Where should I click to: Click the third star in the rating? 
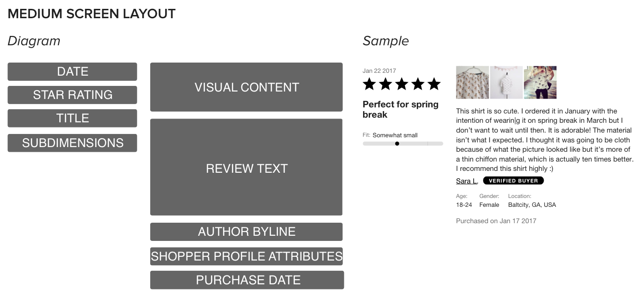[402, 84]
